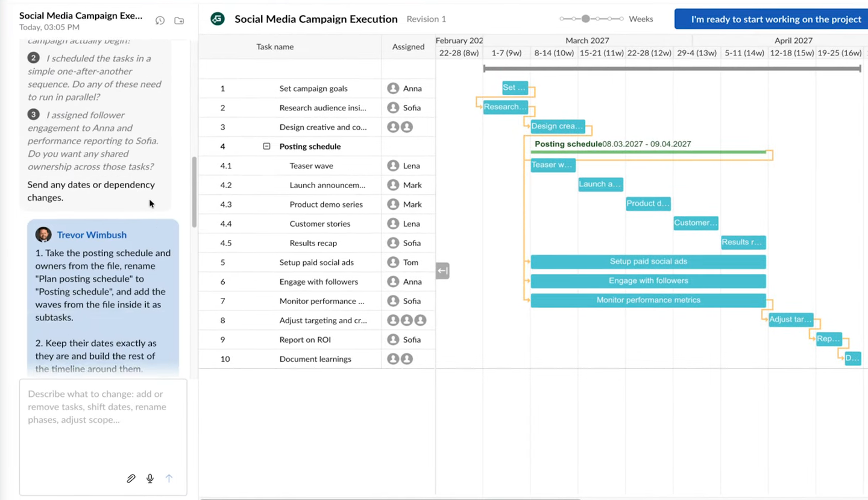Viewport: 868px width, 500px height.
Task: Click the 8-14 (10w) week header
Action: (x=554, y=53)
